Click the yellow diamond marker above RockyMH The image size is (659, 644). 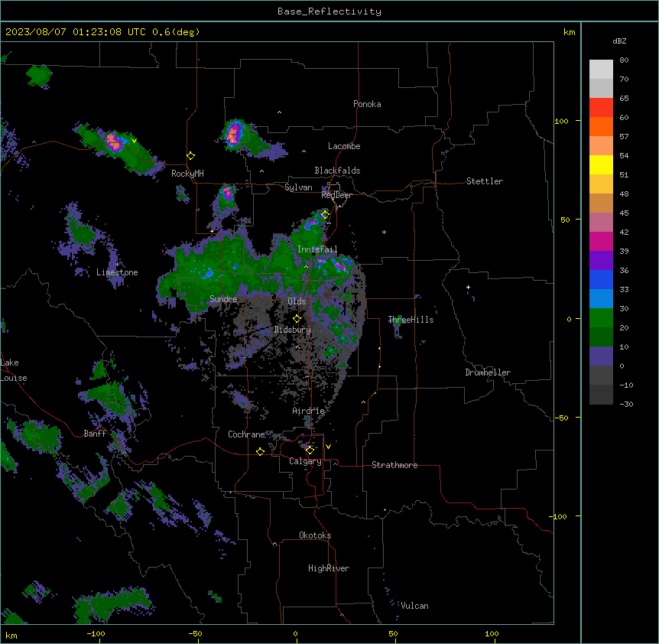pyautogui.click(x=191, y=156)
